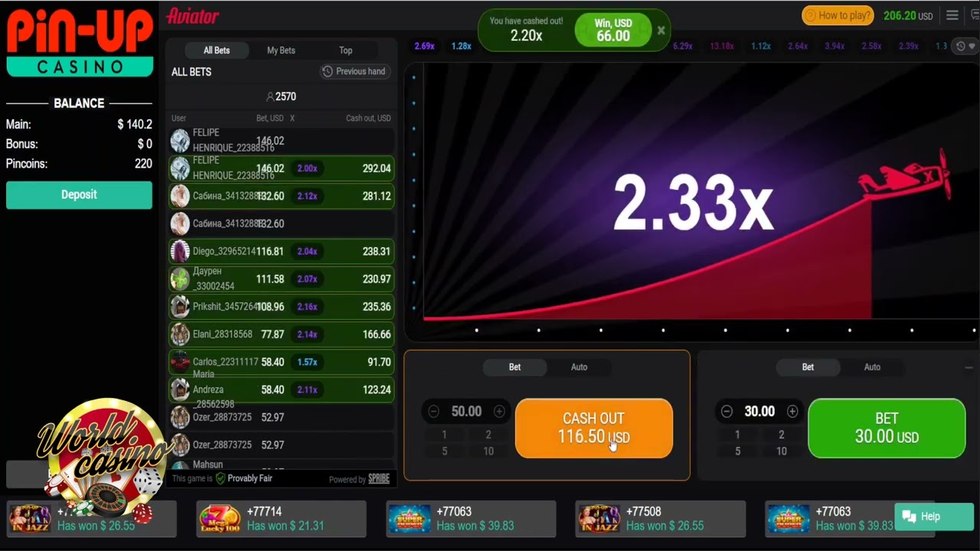Click Carlos_22311117 avatar icon
The height and width of the screenshot is (551, 980).
click(180, 362)
